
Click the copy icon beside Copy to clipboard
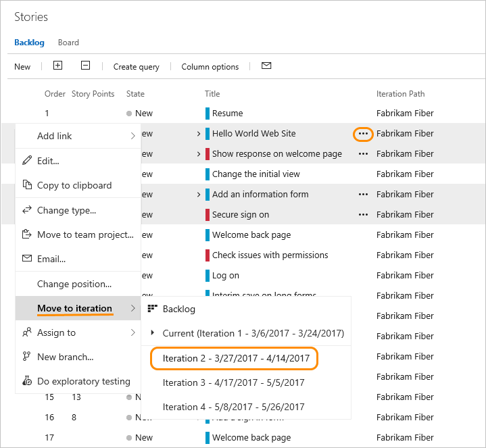[x=27, y=185]
